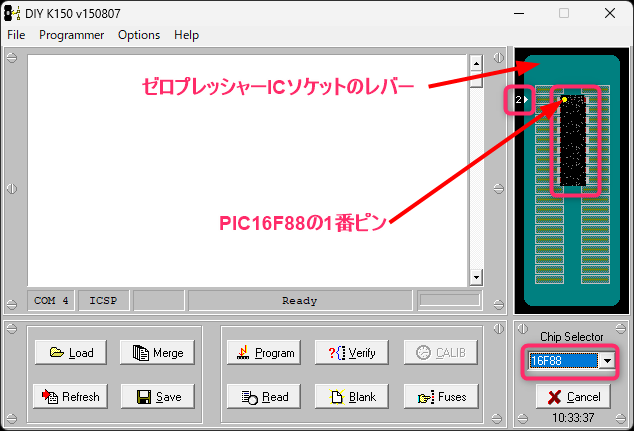Click the Blank check button

click(x=352, y=397)
